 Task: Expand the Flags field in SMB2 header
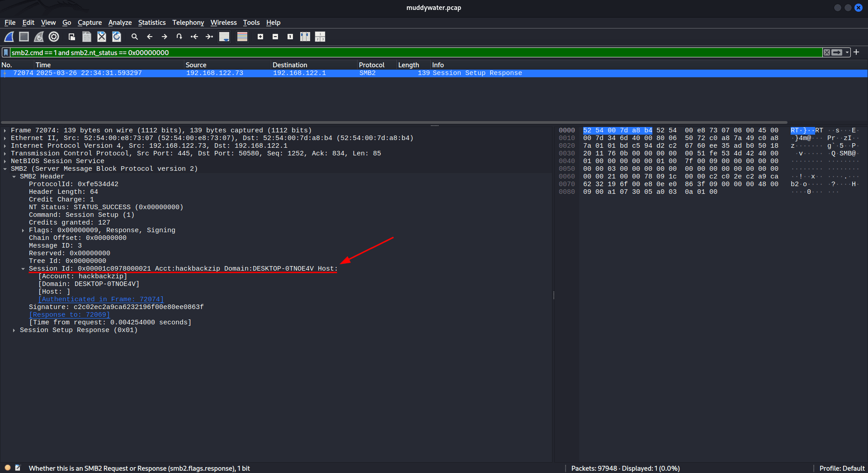click(23, 230)
